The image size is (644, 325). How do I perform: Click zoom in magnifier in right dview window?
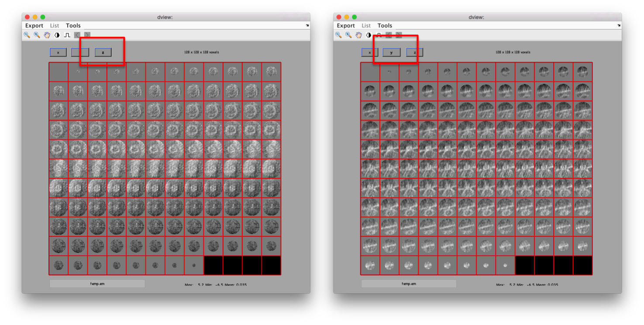(348, 35)
